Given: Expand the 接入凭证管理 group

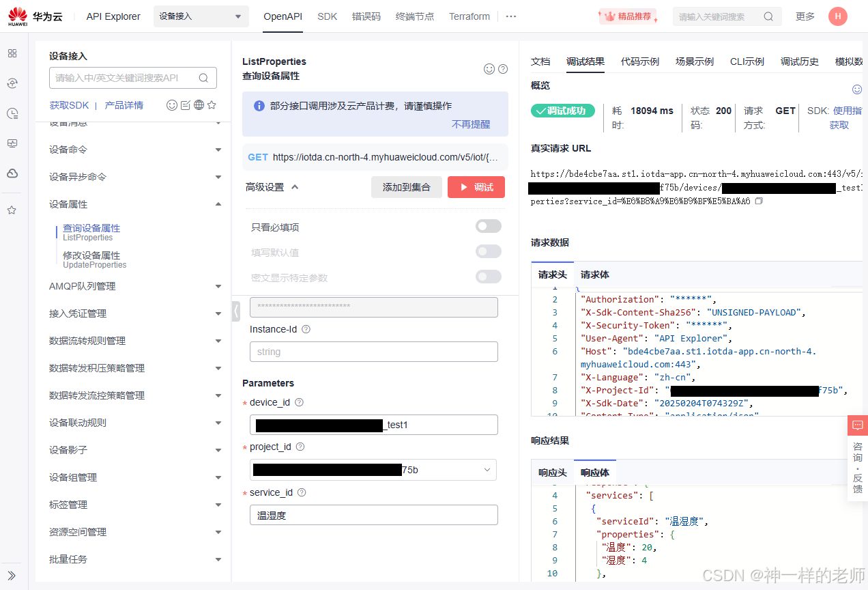Looking at the screenshot, I should tap(218, 313).
